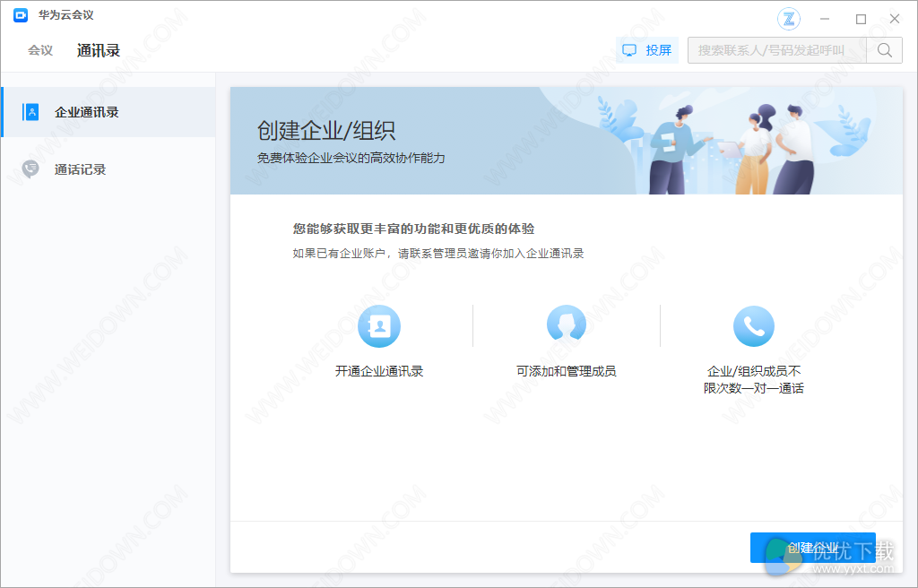This screenshot has width=918, height=588.
Task: Click the 投屏 screen-cast icon
Action: click(629, 50)
